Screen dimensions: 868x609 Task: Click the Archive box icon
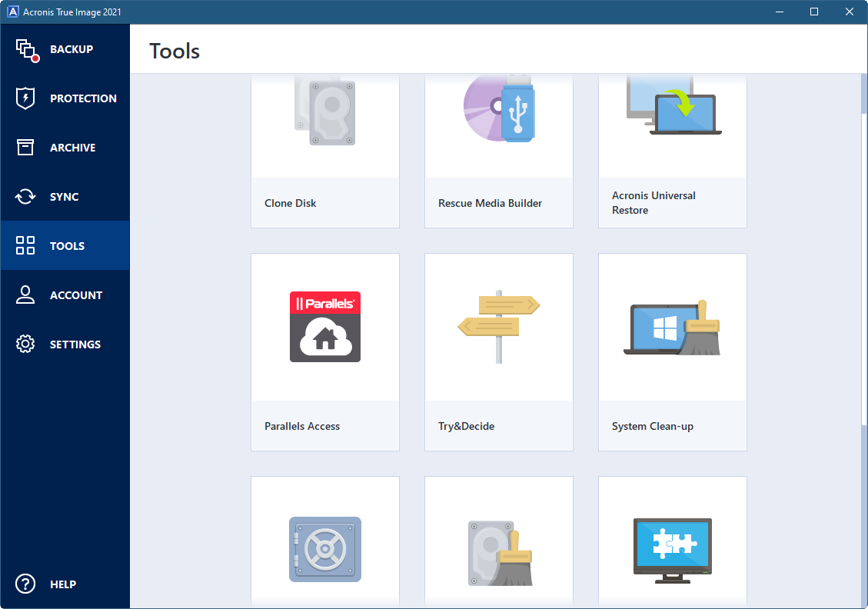pyautogui.click(x=25, y=148)
